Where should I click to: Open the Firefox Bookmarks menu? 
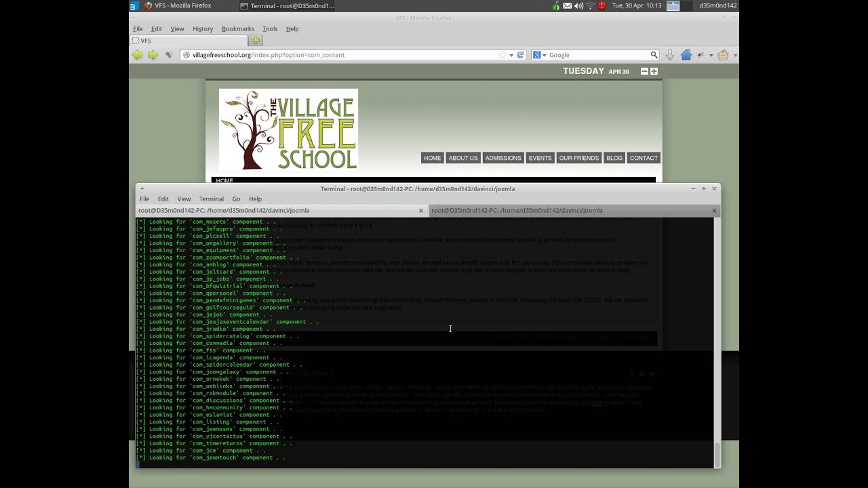(x=238, y=28)
